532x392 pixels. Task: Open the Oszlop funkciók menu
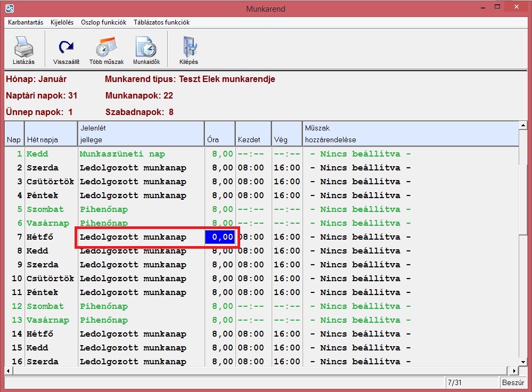click(103, 22)
